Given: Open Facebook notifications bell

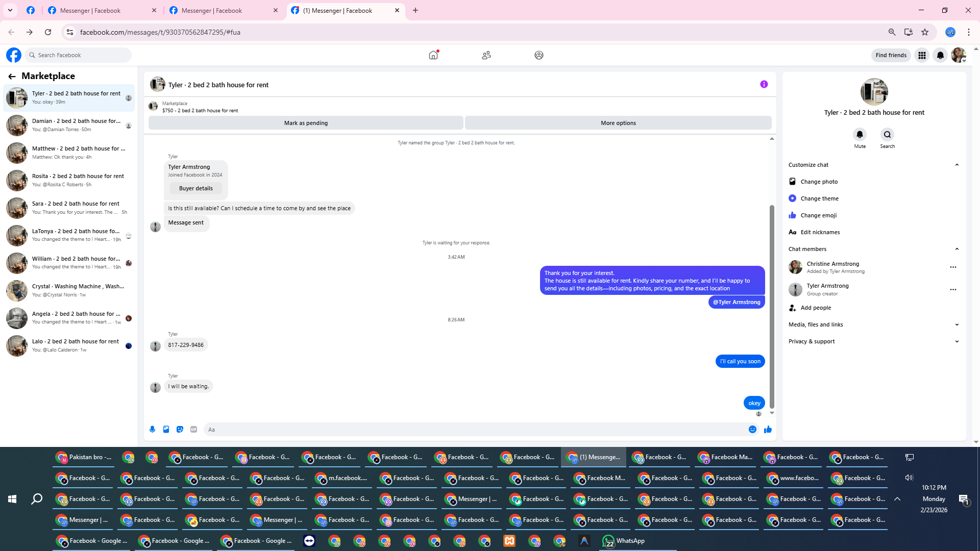Looking at the screenshot, I should 940,55.
